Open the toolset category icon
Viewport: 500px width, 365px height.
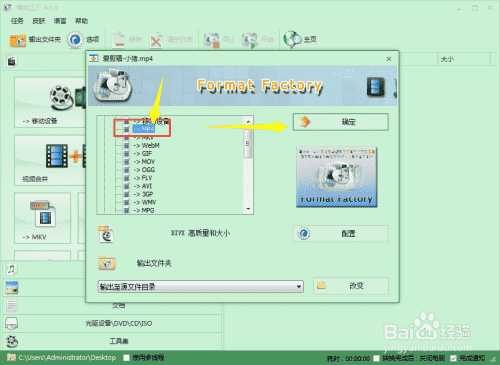[12, 341]
